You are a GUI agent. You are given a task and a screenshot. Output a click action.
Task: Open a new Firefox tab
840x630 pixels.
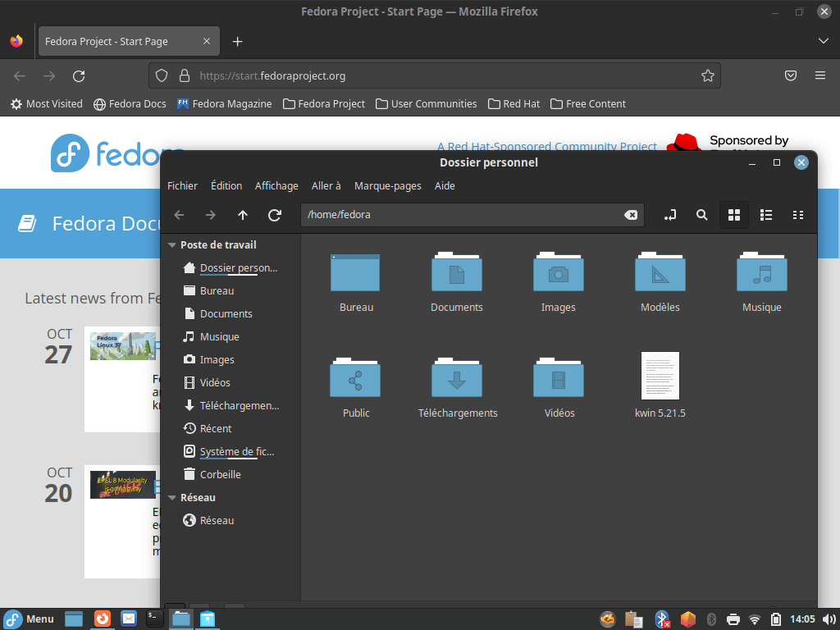[237, 41]
